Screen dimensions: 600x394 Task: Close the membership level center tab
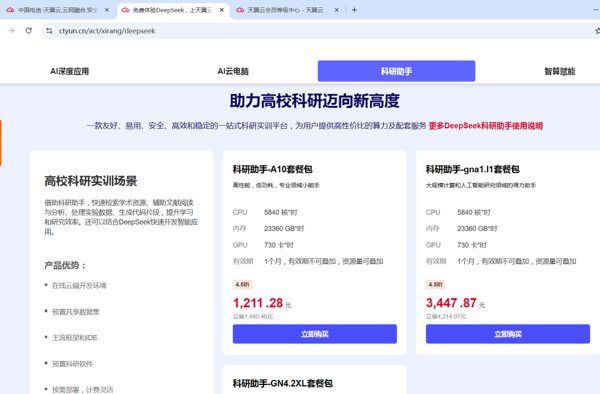(336, 10)
